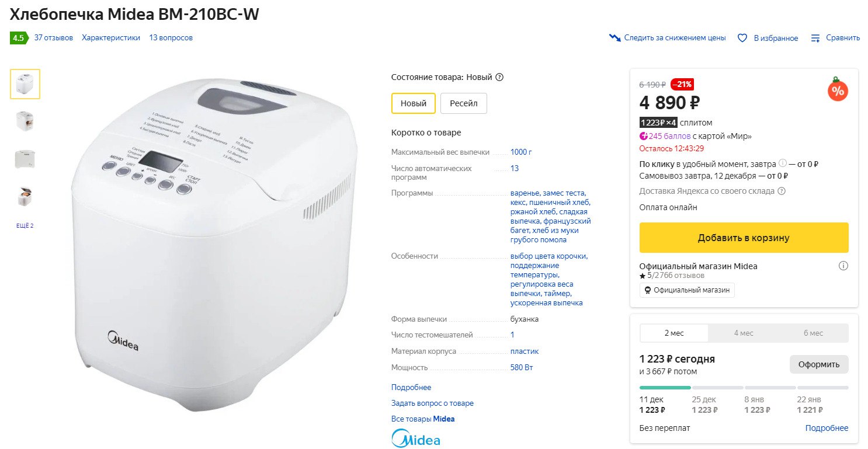Click the installment payment progress bar
868x449 pixels.
pos(744,388)
